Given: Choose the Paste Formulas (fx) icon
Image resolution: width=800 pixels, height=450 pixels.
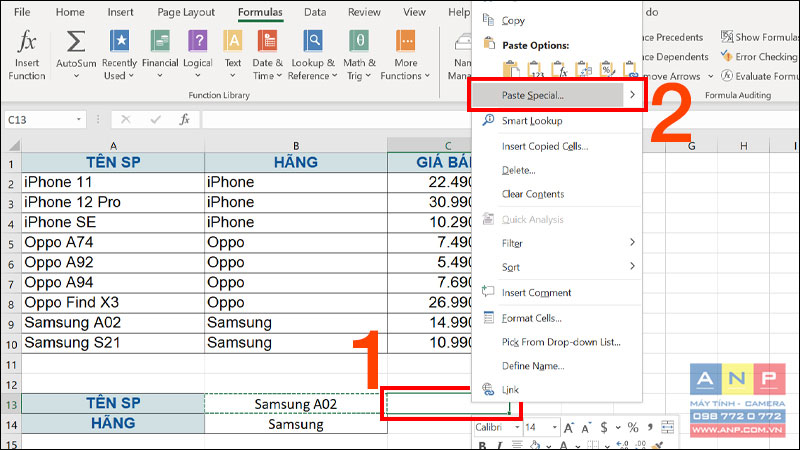Looking at the screenshot, I should click(559, 69).
